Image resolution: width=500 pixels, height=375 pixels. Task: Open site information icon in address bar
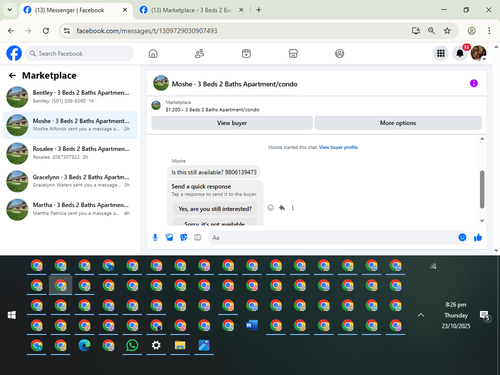[67, 31]
